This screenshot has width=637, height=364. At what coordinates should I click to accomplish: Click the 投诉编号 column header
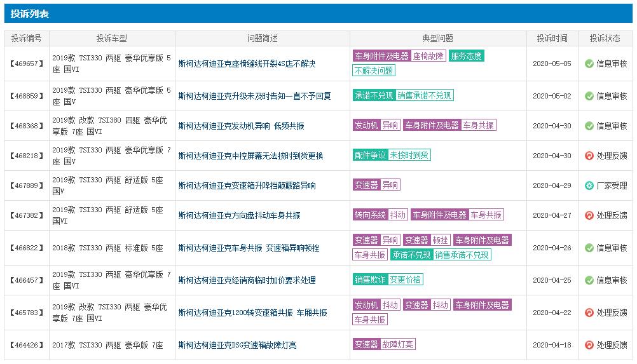point(27,39)
